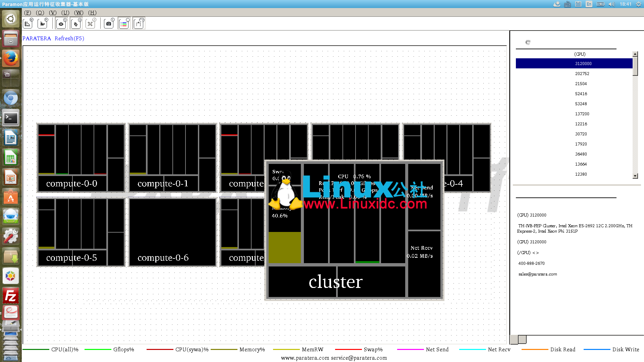Select the 202752 entry in the list
The image size is (644, 362).
click(582, 74)
